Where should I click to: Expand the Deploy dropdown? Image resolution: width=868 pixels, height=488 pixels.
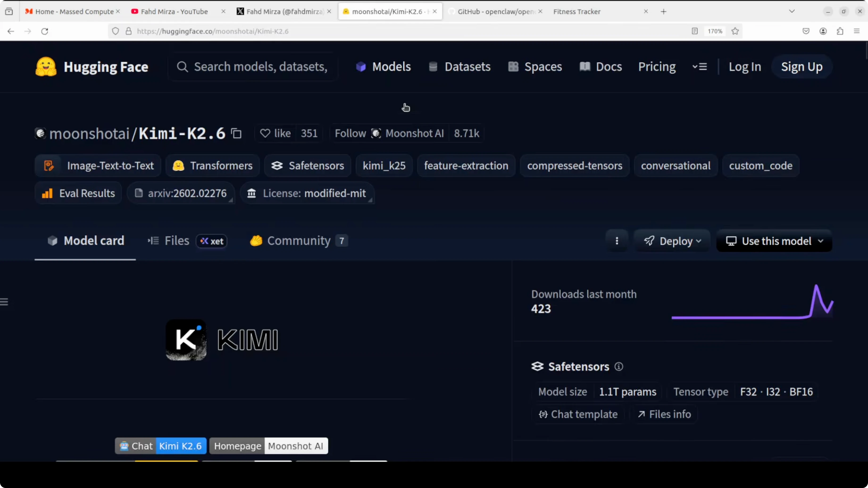(x=672, y=241)
